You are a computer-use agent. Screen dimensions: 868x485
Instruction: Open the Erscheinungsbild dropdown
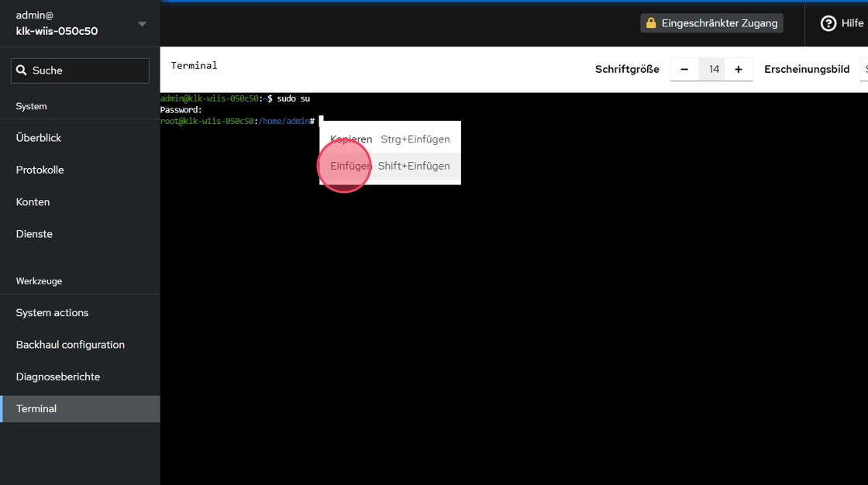pyautogui.click(x=863, y=70)
